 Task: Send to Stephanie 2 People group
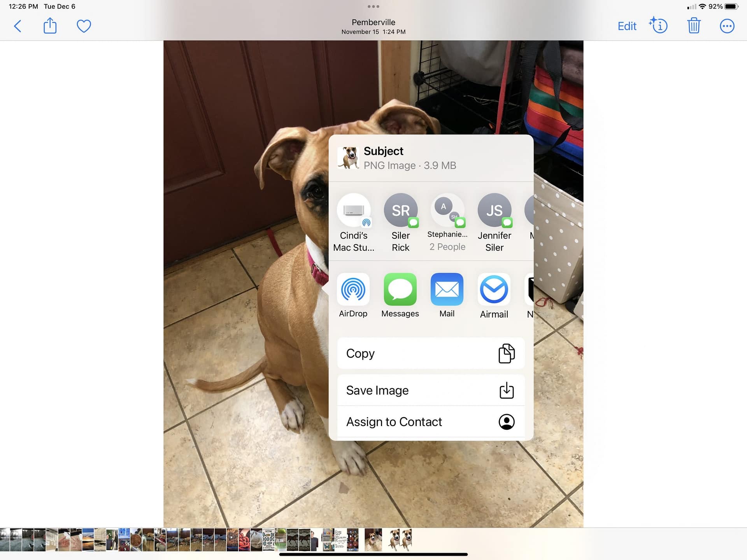click(x=447, y=211)
